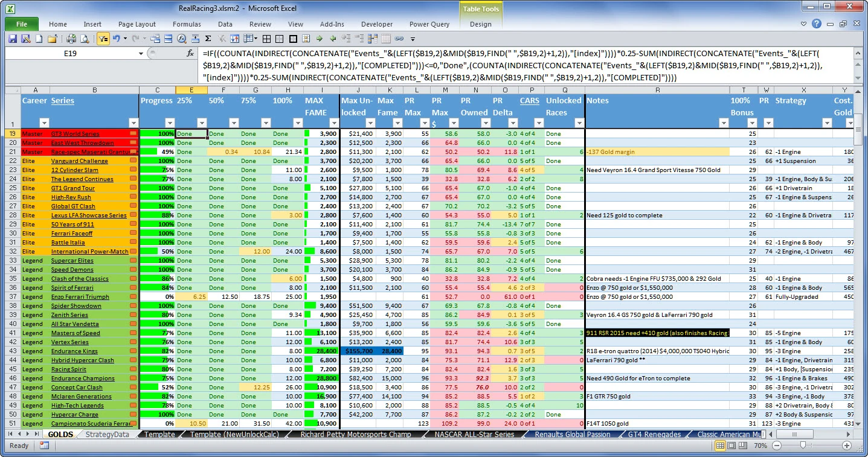Screen dimensions: 868x457
Task: Switch to Page Layout view in status bar
Action: tap(732, 446)
